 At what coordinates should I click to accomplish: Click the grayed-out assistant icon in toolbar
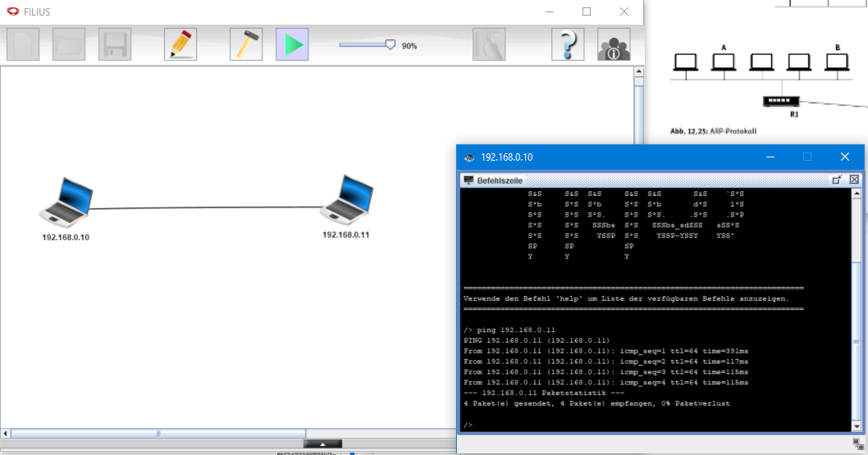(x=489, y=44)
